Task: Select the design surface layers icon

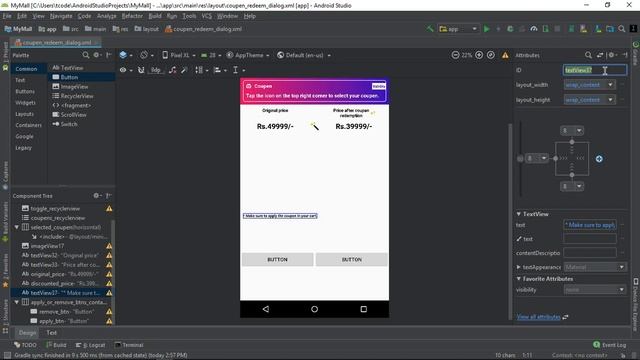Action: pyautogui.click(x=123, y=55)
